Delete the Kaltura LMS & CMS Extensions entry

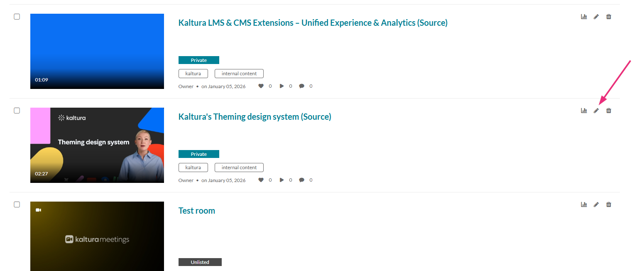pos(609,17)
